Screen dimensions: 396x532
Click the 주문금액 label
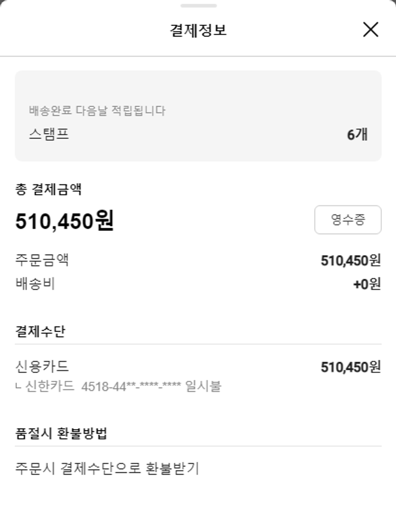pos(42,260)
